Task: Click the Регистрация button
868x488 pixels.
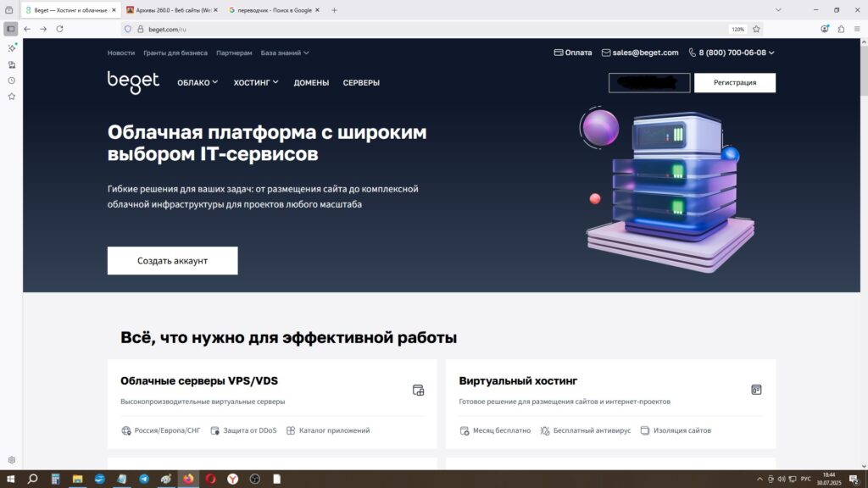Action: (x=735, y=82)
